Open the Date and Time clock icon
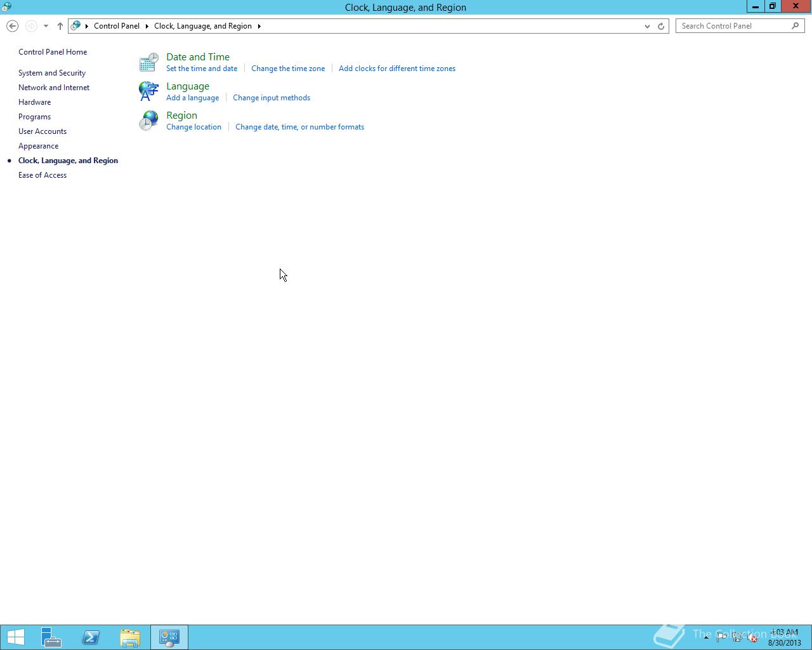The width and height of the screenshot is (812, 650). (x=148, y=62)
